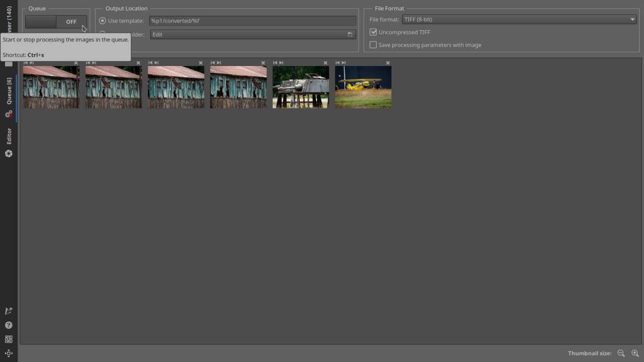Click the output template text field
The width and height of the screenshot is (644, 362).
tap(252, 21)
